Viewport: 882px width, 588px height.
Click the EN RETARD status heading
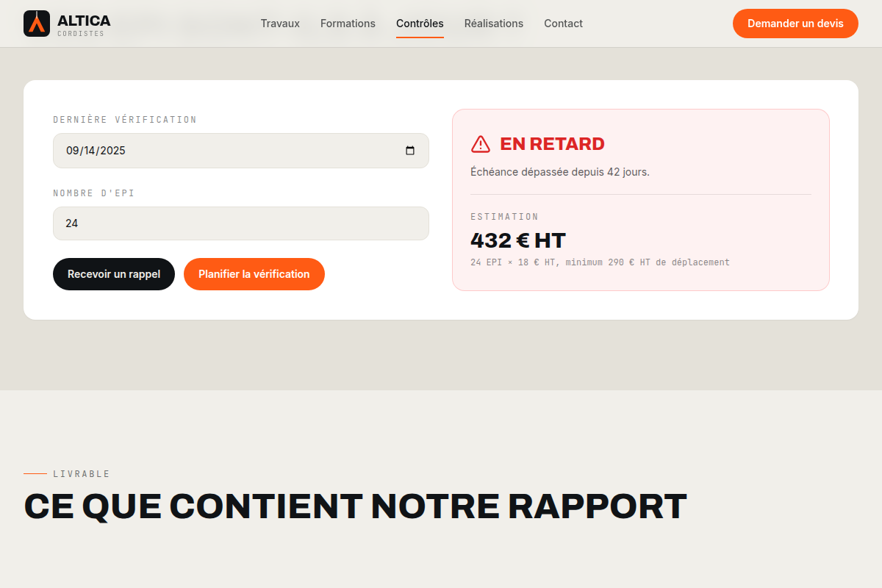coord(553,144)
